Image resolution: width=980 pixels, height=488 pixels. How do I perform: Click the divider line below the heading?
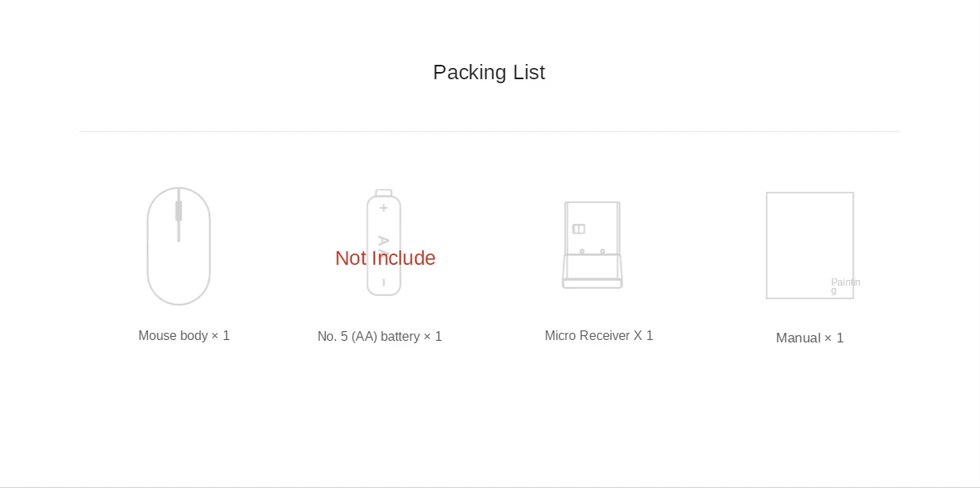coord(490,131)
